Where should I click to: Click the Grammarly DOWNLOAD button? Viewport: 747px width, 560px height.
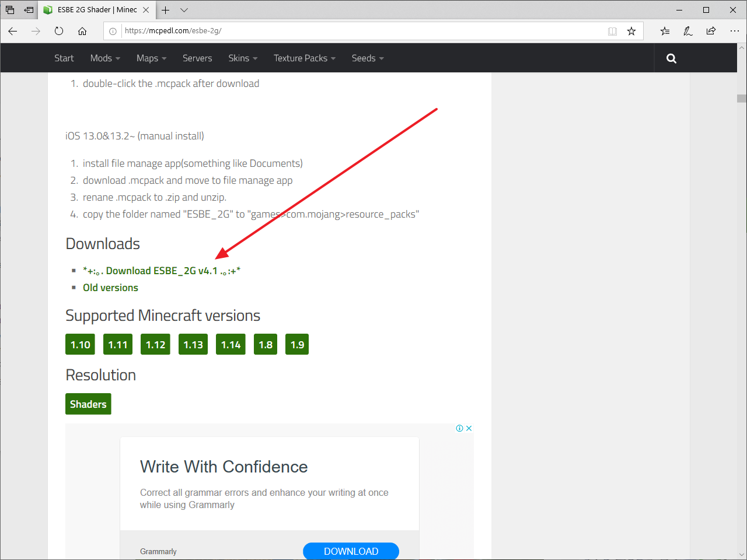click(351, 551)
